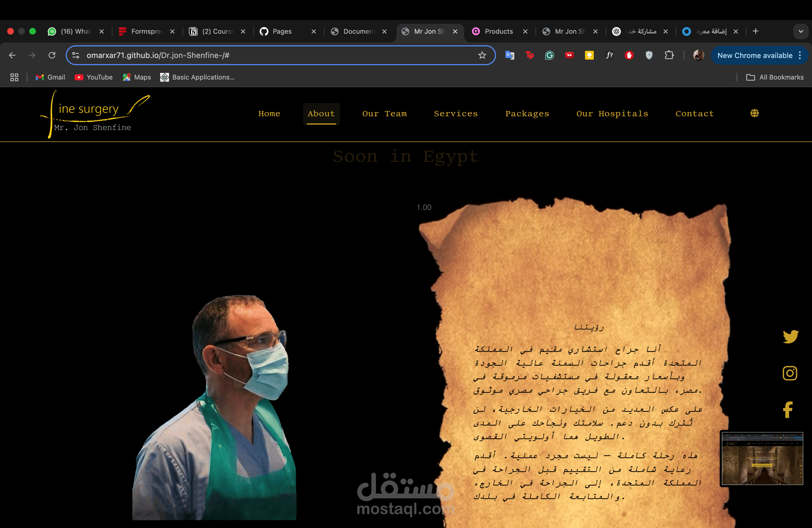Open Chrome three-dot menu

coord(800,55)
